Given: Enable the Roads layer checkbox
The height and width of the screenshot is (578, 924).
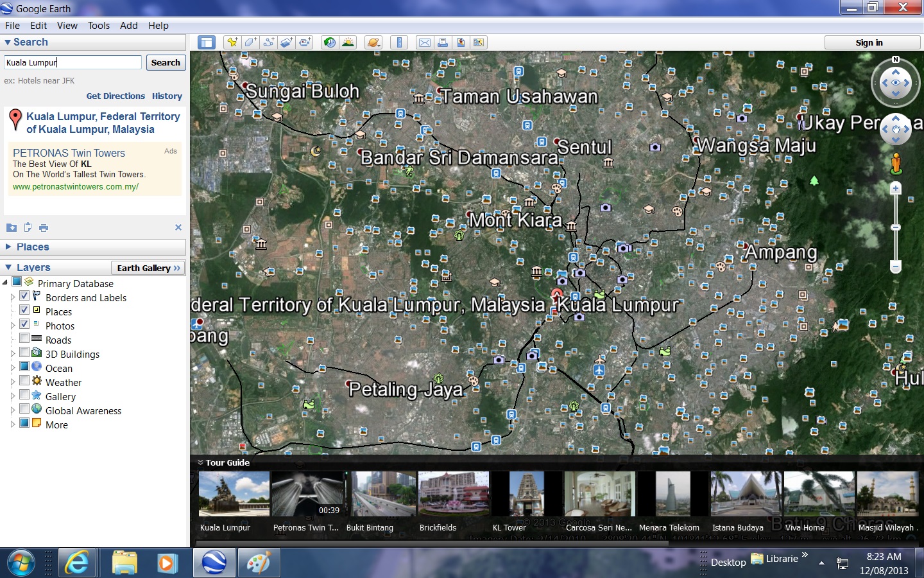Looking at the screenshot, I should [x=24, y=338].
